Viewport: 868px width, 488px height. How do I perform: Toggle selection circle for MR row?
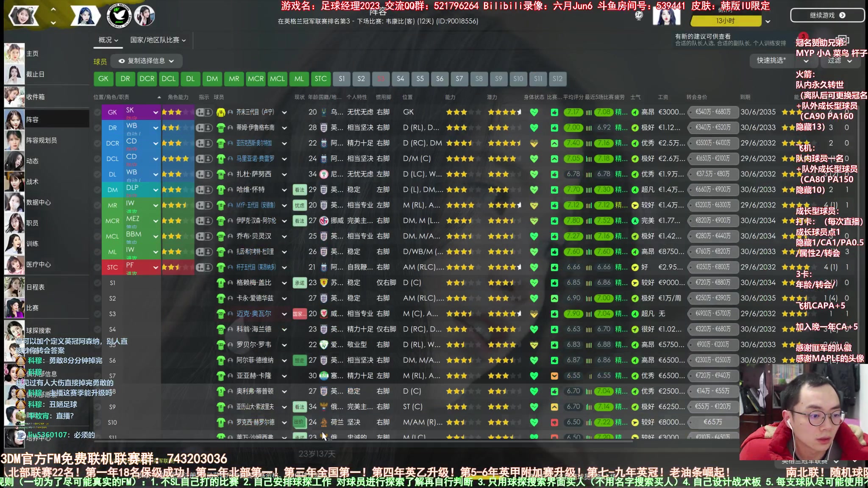pos(97,205)
